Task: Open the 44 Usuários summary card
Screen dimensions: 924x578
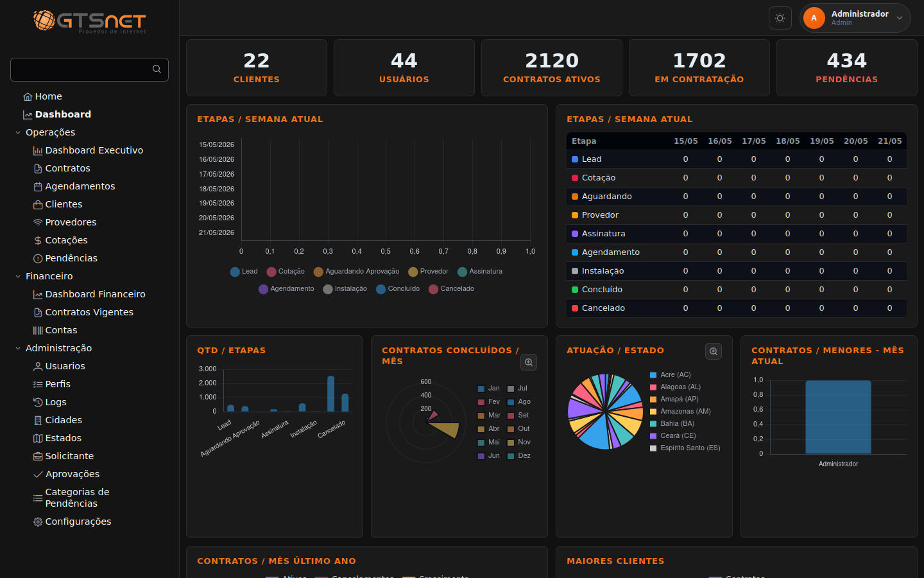Action: [404, 68]
